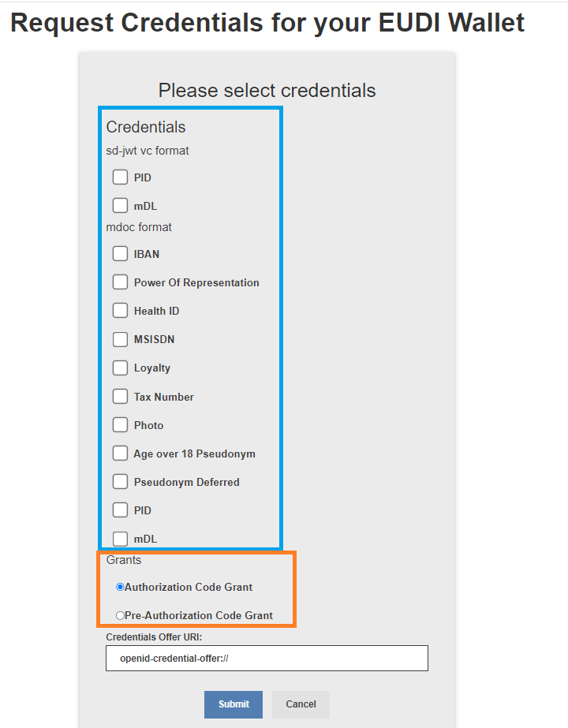Viewport: 568px width, 728px height.
Task: Tick the Power Of Representation checkbox
Action: [x=120, y=282]
